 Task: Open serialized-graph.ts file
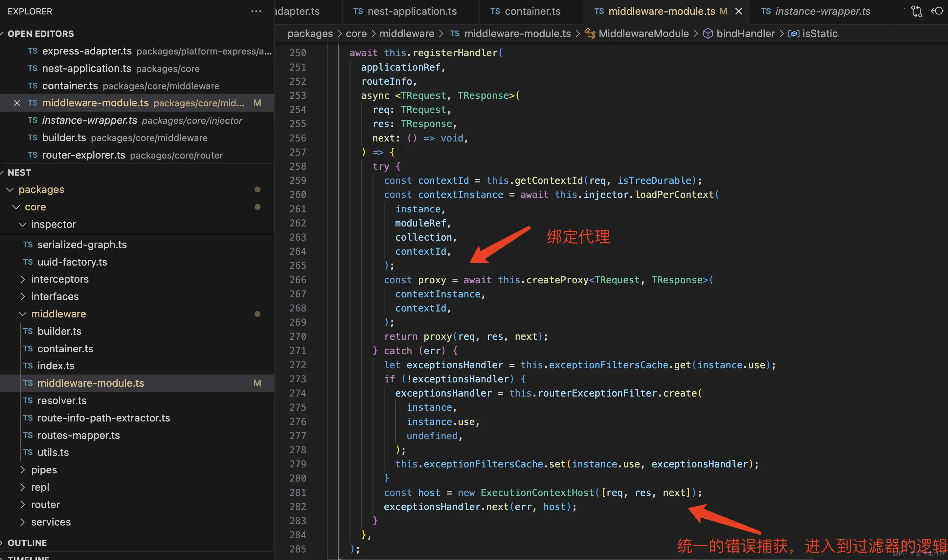click(x=137, y=245)
